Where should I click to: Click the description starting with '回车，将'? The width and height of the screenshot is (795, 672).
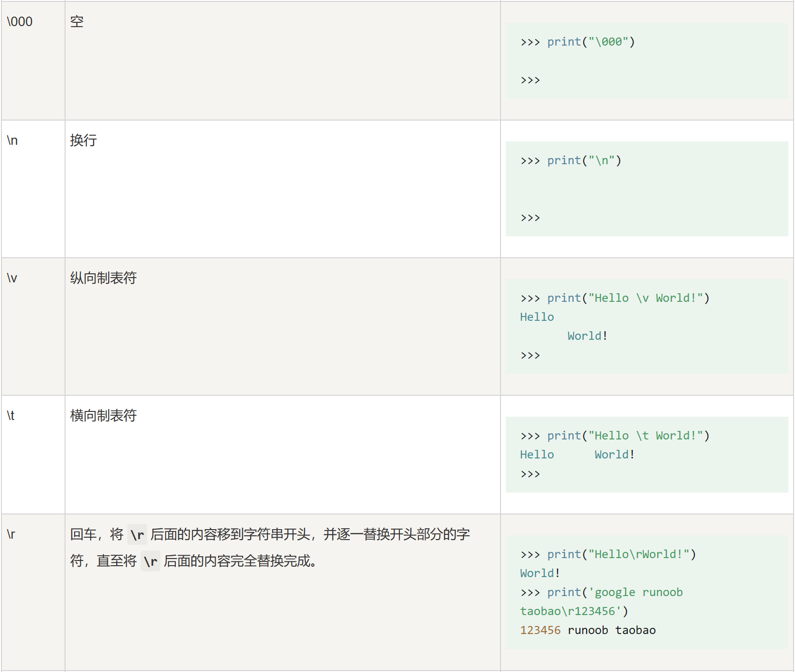270,548
